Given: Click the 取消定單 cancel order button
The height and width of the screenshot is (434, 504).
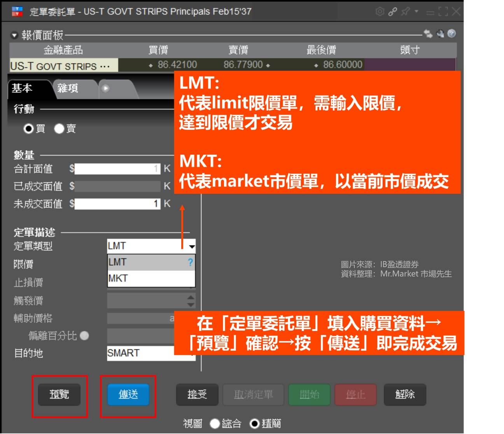Looking at the screenshot, I should tap(254, 395).
